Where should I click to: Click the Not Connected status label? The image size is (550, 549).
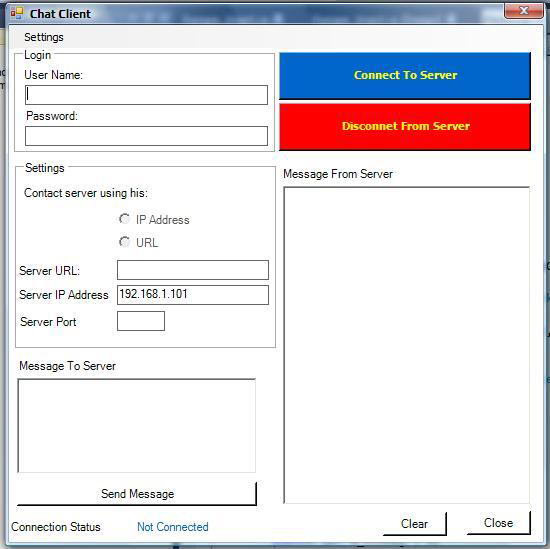(173, 527)
